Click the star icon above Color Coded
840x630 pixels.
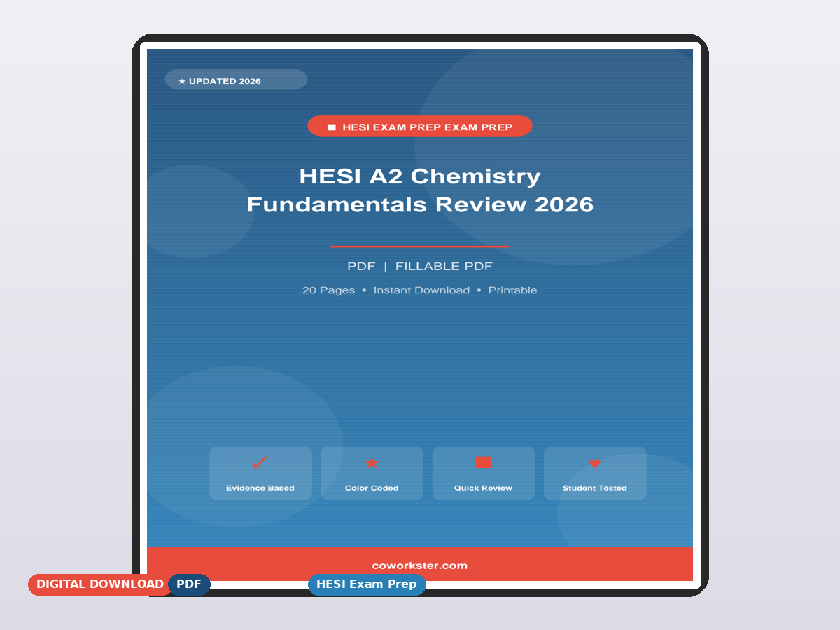372,463
